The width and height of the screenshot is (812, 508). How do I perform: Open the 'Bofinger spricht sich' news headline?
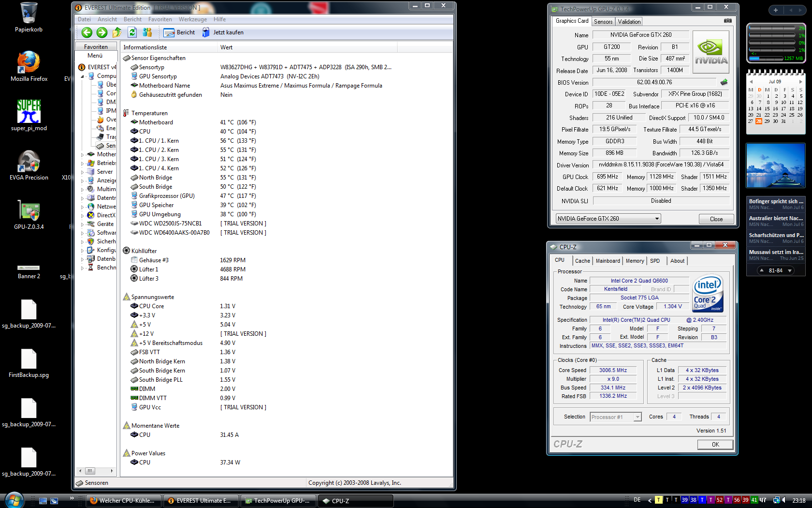point(776,202)
